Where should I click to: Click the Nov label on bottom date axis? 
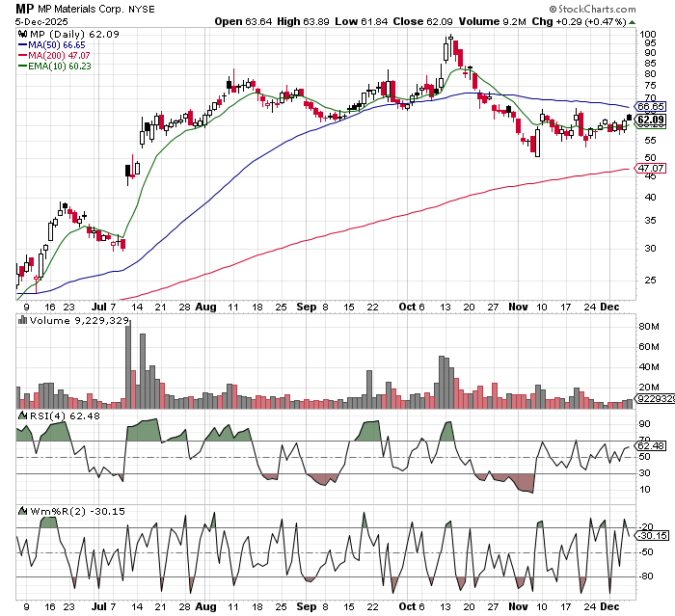(x=518, y=606)
